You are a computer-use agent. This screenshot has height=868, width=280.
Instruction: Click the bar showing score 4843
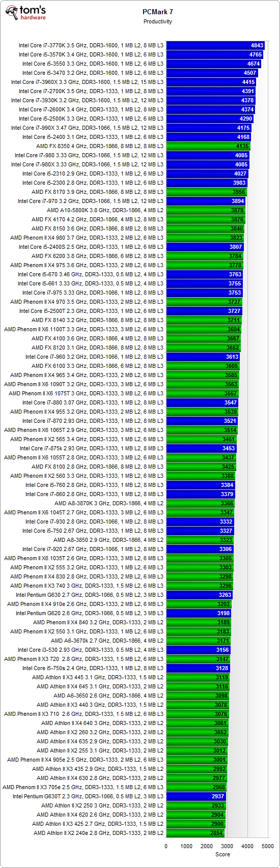[216, 45]
